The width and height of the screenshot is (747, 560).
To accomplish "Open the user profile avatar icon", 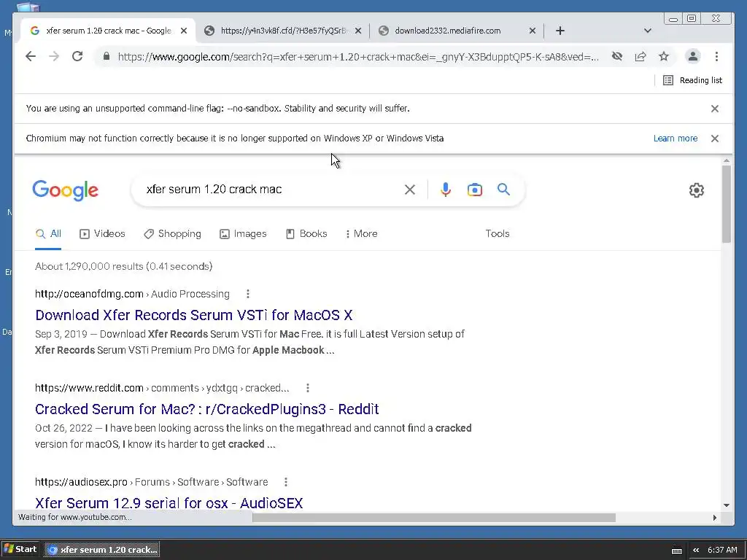I will point(693,57).
